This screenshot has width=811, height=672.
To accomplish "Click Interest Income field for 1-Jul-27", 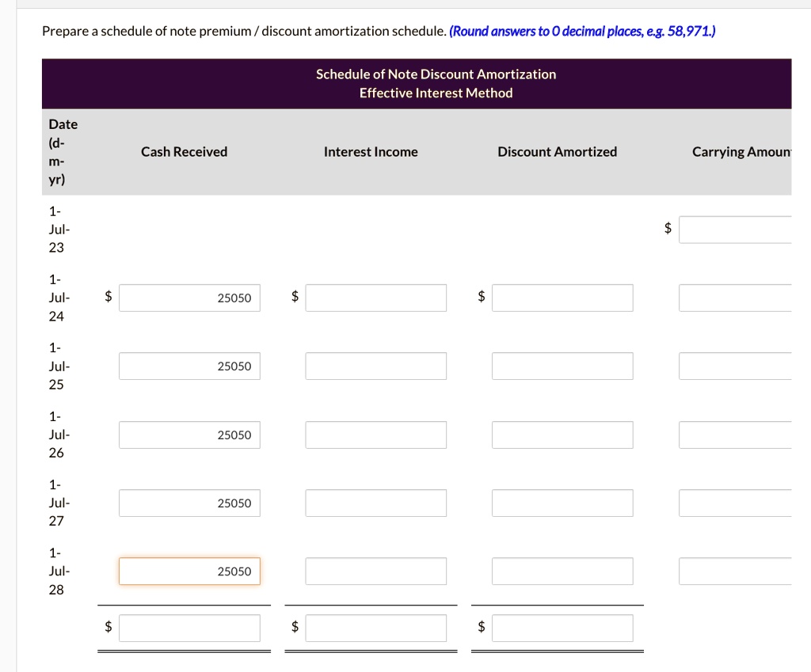I will [376, 503].
